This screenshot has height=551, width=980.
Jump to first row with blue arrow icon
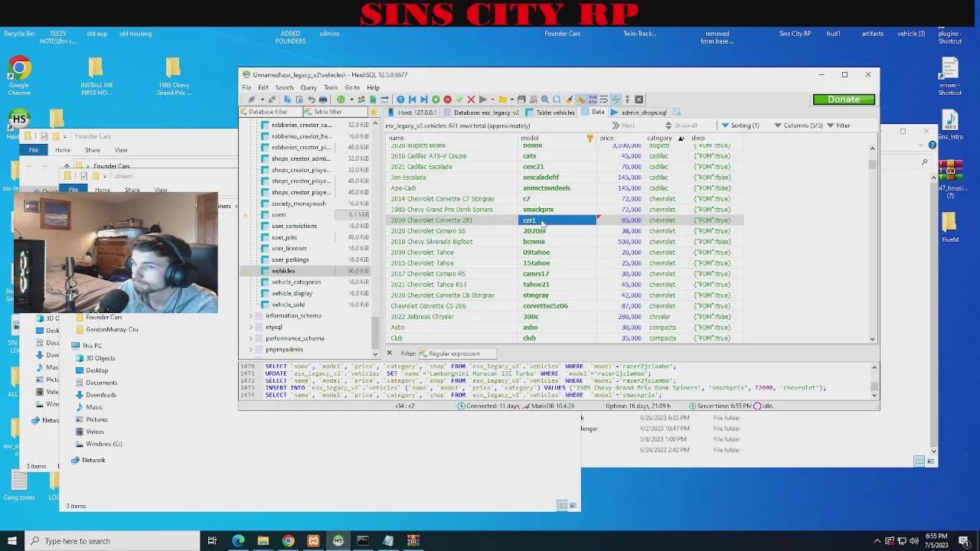[x=412, y=99]
